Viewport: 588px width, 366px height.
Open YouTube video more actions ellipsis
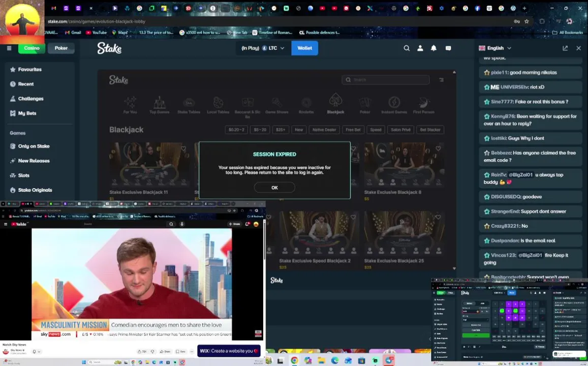pos(192,351)
